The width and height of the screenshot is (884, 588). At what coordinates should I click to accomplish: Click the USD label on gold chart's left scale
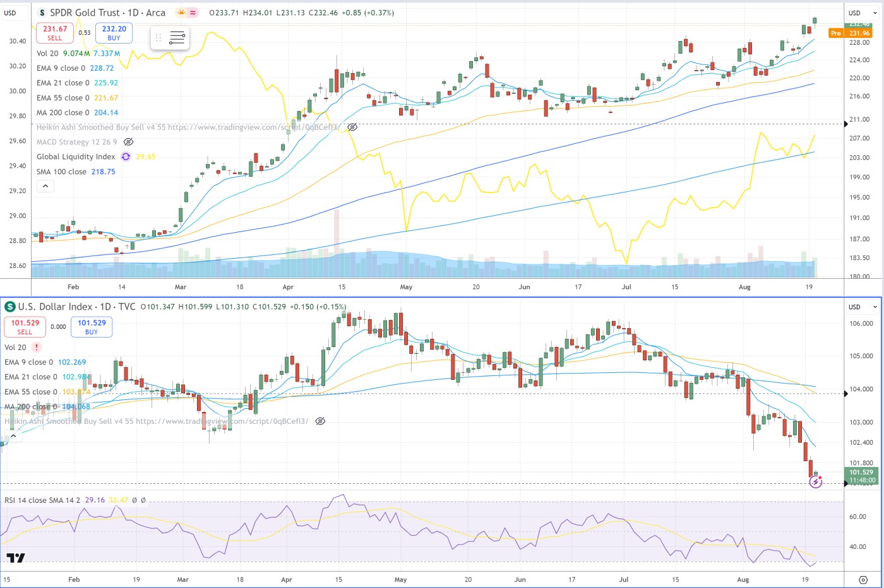(10, 13)
